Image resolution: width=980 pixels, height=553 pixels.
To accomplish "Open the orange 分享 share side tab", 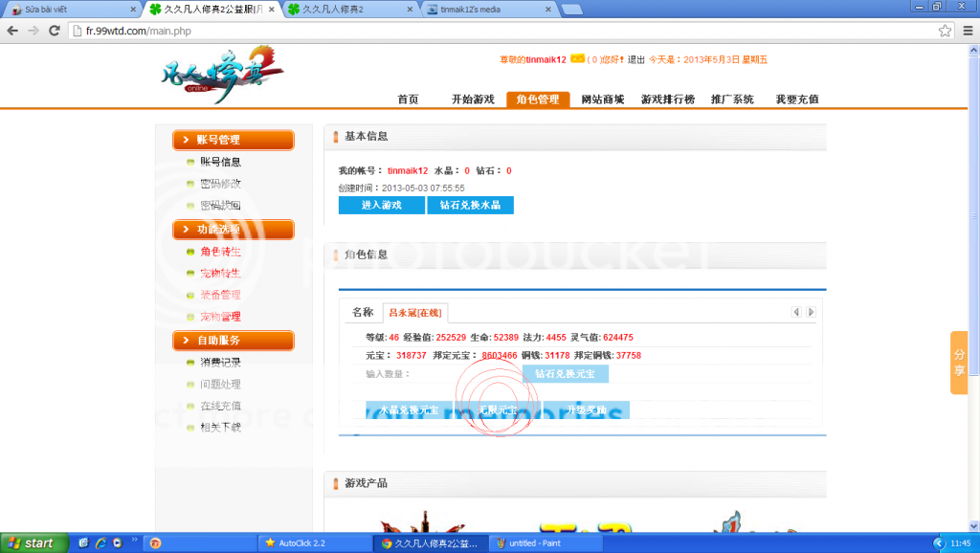I will (959, 363).
